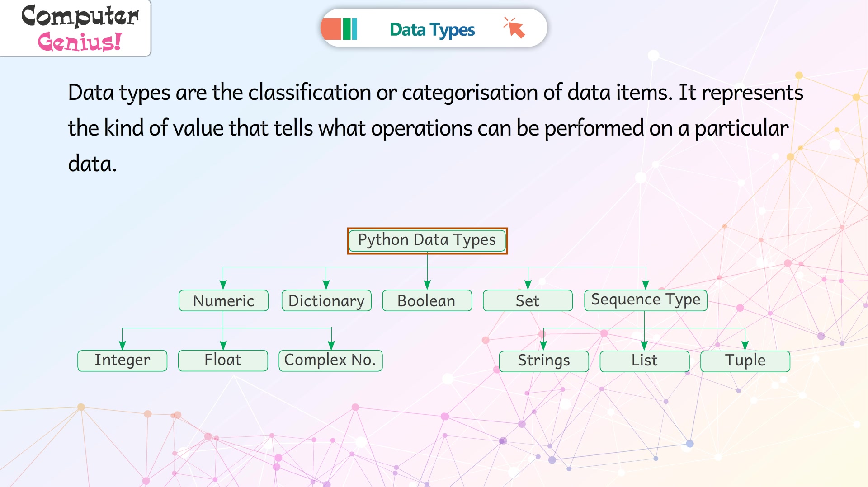The image size is (868, 487).
Task: Click the Tuple box
Action: point(745,361)
